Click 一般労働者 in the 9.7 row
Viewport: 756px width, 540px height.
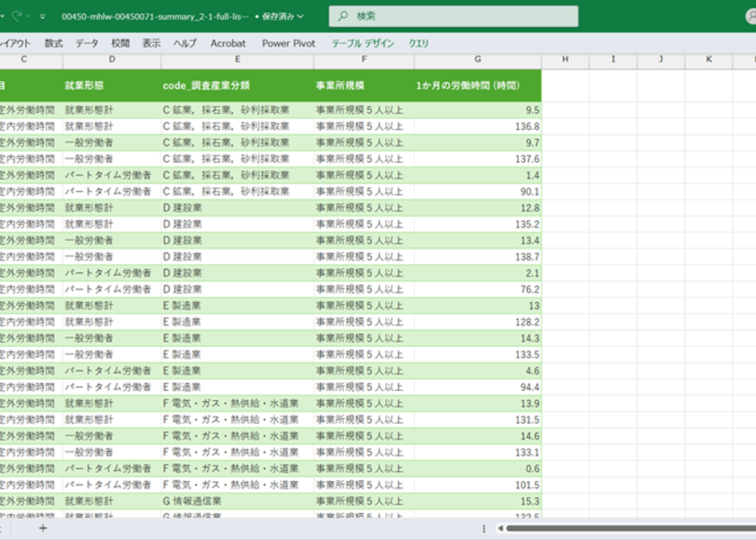pyautogui.click(x=112, y=142)
